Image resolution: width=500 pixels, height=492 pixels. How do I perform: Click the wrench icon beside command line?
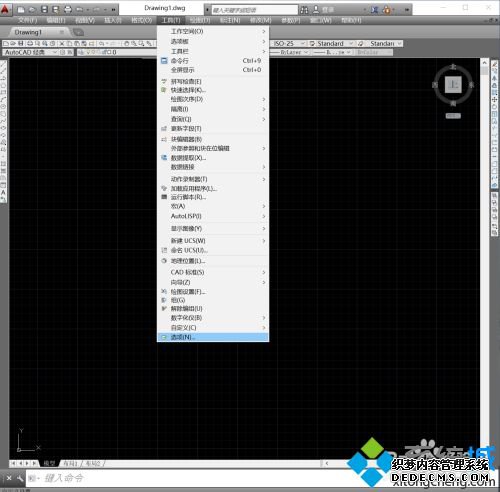click(20, 478)
